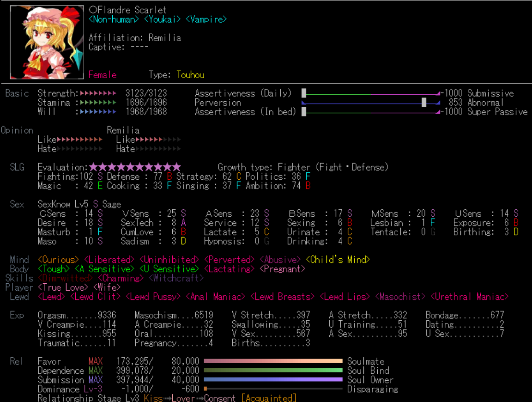Click the Politics 36 F stat

pos(278,177)
